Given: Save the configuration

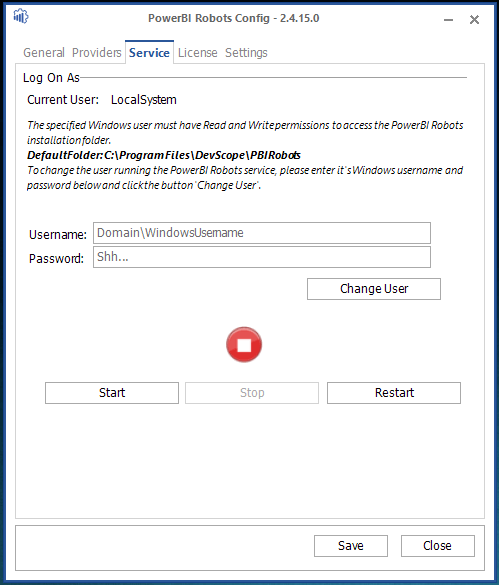Looking at the screenshot, I should pyautogui.click(x=351, y=546).
